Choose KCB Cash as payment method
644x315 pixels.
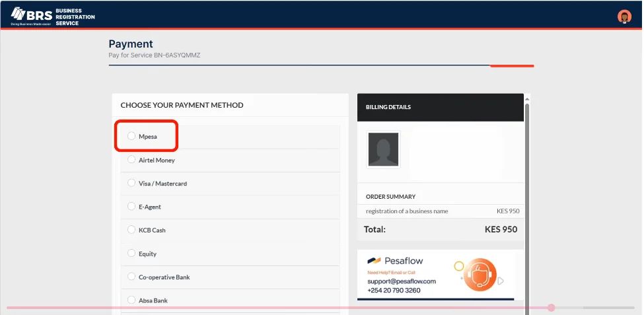pos(131,230)
